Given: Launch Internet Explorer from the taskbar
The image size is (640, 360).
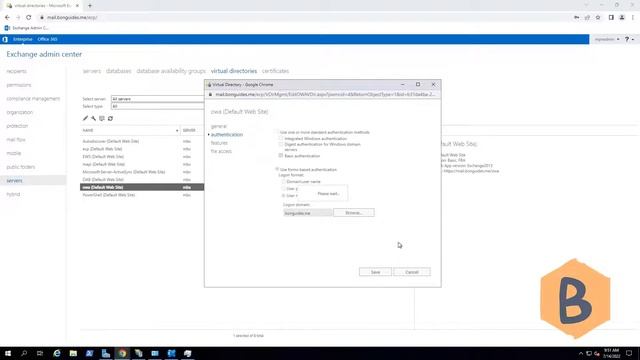Looking at the screenshot, I should tap(57, 353).
